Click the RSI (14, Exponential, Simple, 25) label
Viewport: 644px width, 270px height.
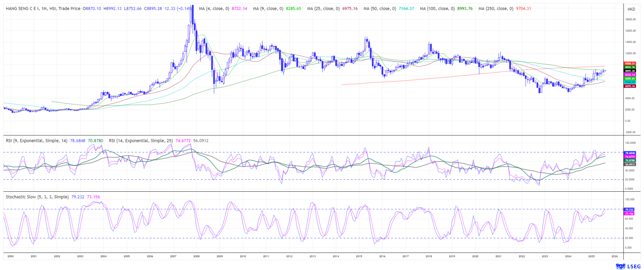[141, 141]
